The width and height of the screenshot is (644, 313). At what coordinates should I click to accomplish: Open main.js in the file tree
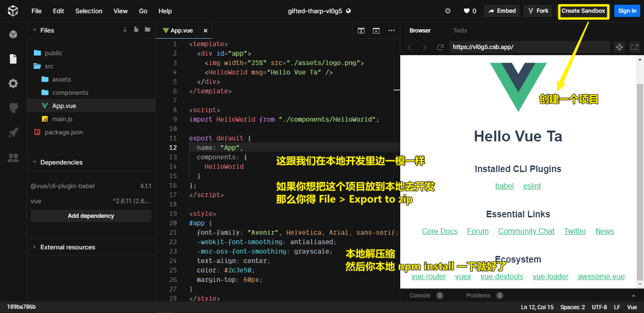tap(91, 119)
